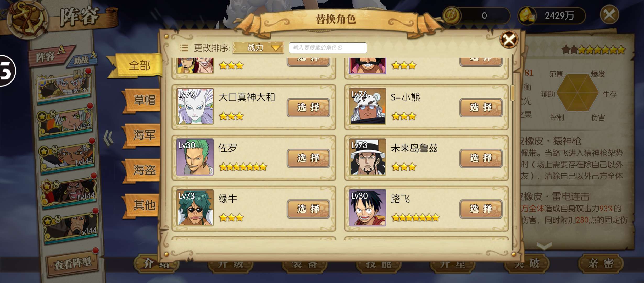Image resolution: width=644 pixels, height=283 pixels.
Task: Choose 绿牛 with its 选择 button
Action: (308, 209)
